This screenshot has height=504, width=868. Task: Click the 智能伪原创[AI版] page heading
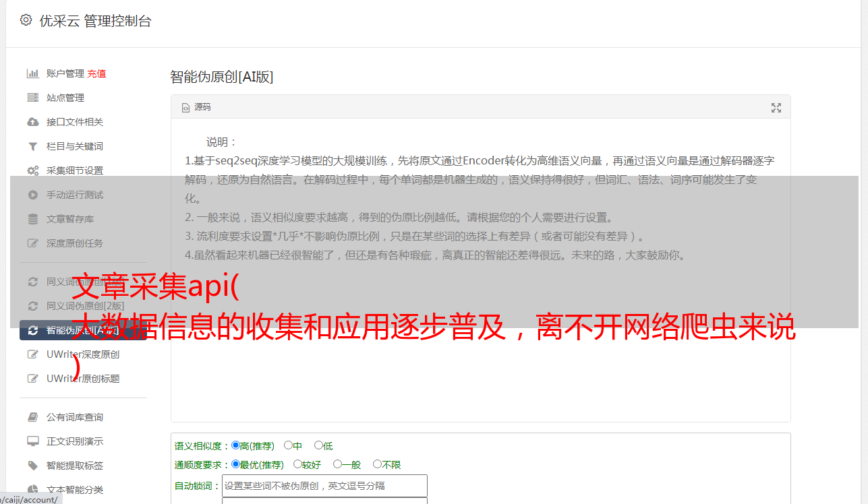pos(222,77)
